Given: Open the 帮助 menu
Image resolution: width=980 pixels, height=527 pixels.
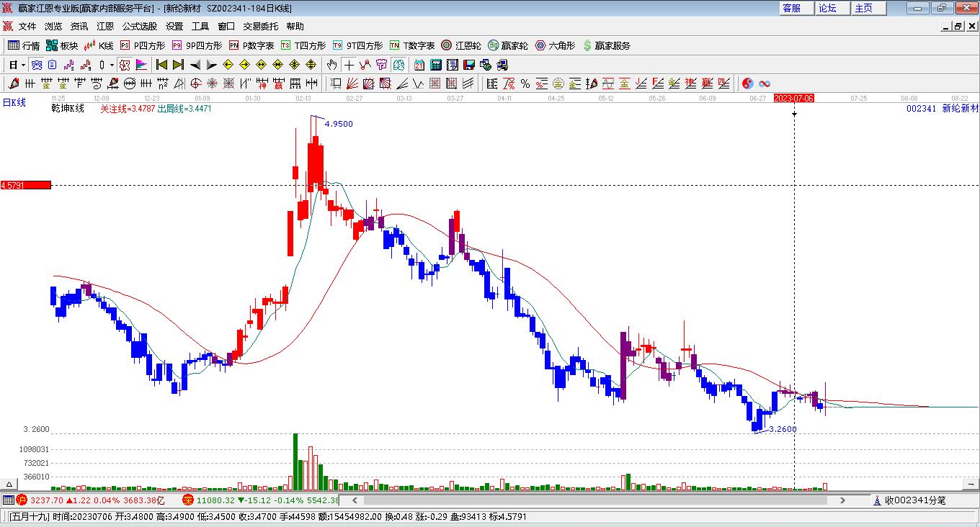Looking at the screenshot, I should tap(295, 27).
